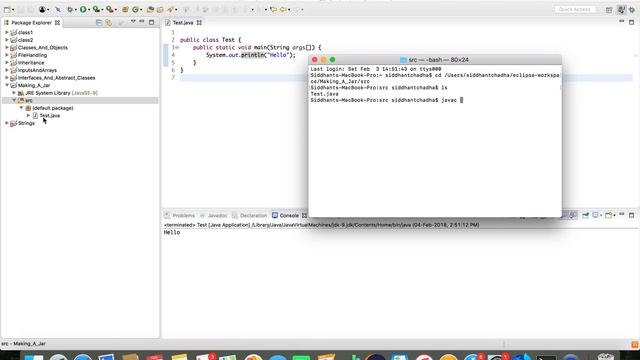Click the Terminal javac command line
This screenshot has width=640, height=360.
click(387, 100)
